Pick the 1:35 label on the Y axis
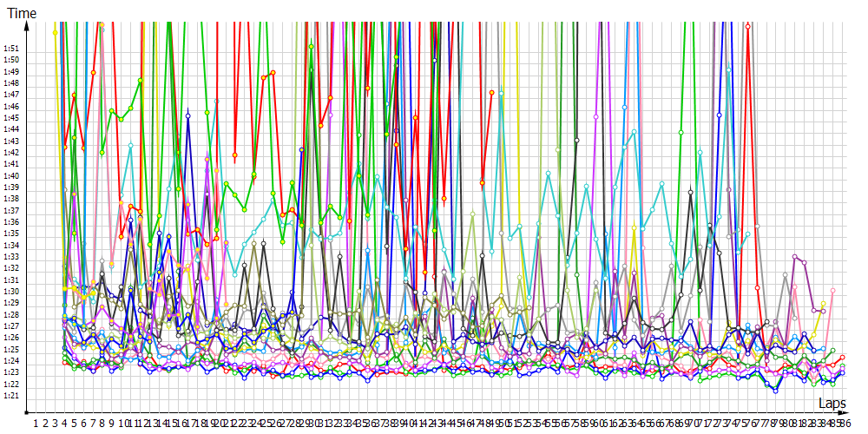This screenshot has width=868, height=434. (x=10, y=233)
